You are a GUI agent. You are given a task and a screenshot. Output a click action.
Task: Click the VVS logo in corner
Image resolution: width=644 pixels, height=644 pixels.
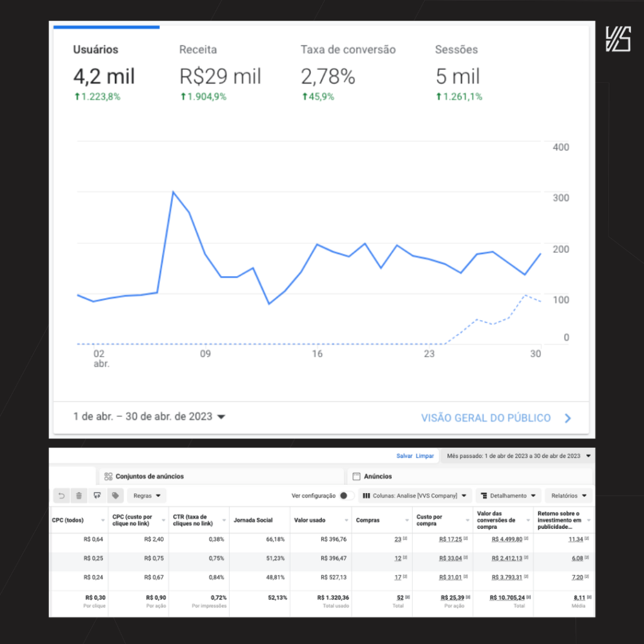tap(617, 39)
